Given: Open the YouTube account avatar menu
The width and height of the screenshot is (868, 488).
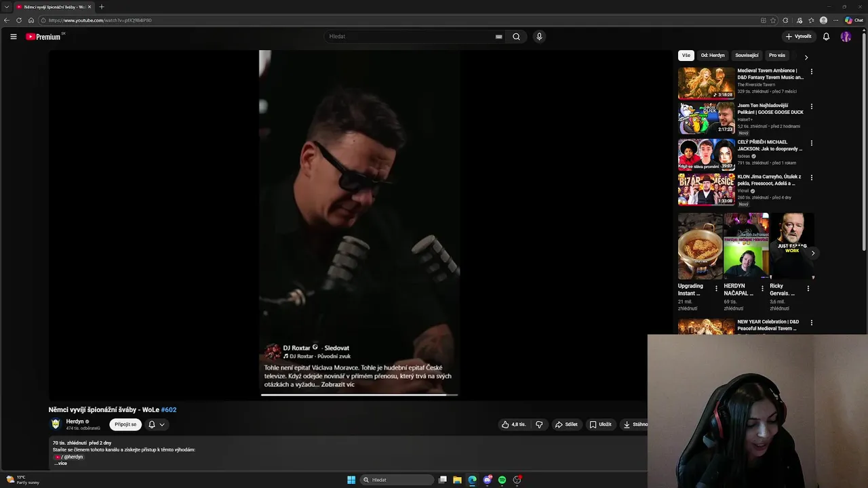Looking at the screenshot, I should (846, 37).
